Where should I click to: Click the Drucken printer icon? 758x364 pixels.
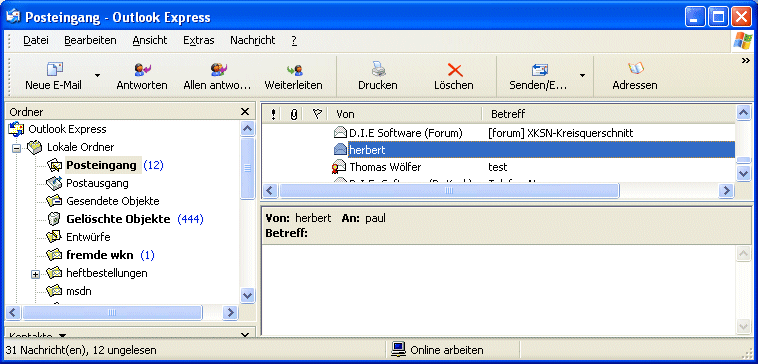tap(378, 70)
